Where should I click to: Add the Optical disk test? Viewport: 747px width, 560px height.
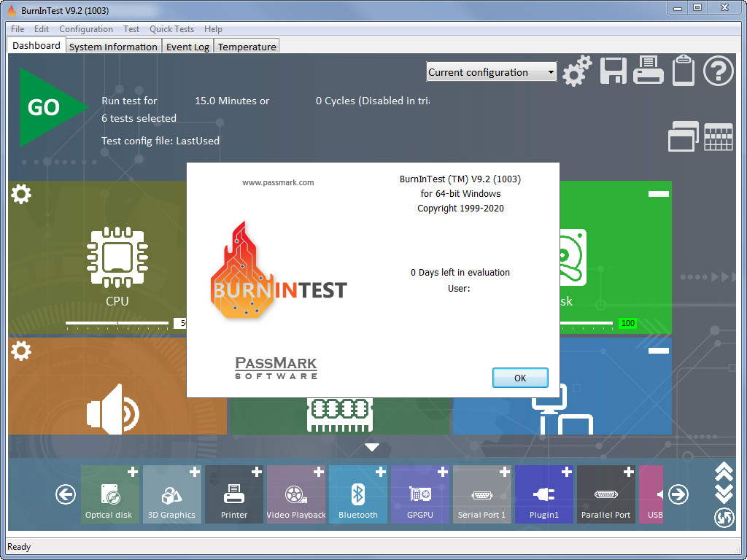[133, 472]
